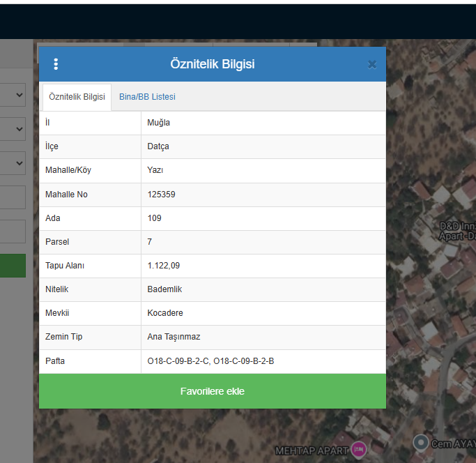Expand the middle dropdown in left panel
The height and width of the screenshot is (463, 476).
12,129
